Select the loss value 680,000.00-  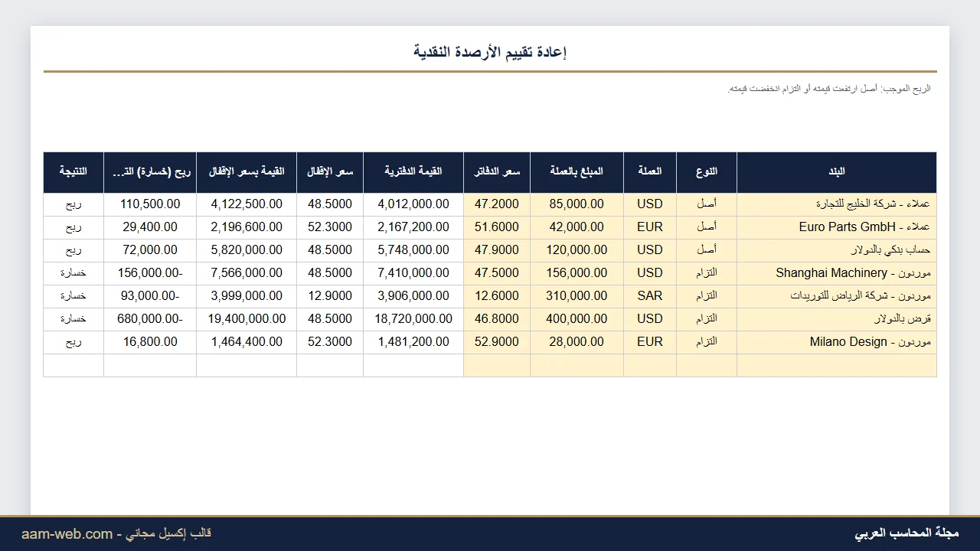[x=150, y=319]
